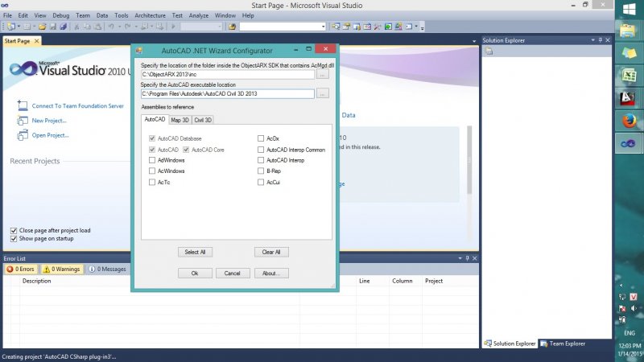The image size is (644, 362).
Task: Open the toolbar options overflow arrow
Action: (x=422, y=27)
